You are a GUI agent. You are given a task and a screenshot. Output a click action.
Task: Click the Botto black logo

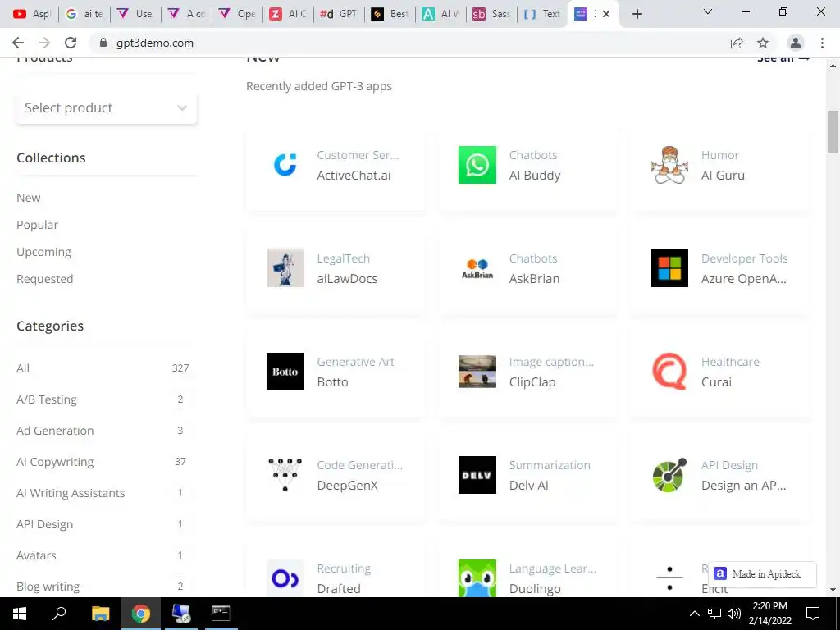click(285, 372)
